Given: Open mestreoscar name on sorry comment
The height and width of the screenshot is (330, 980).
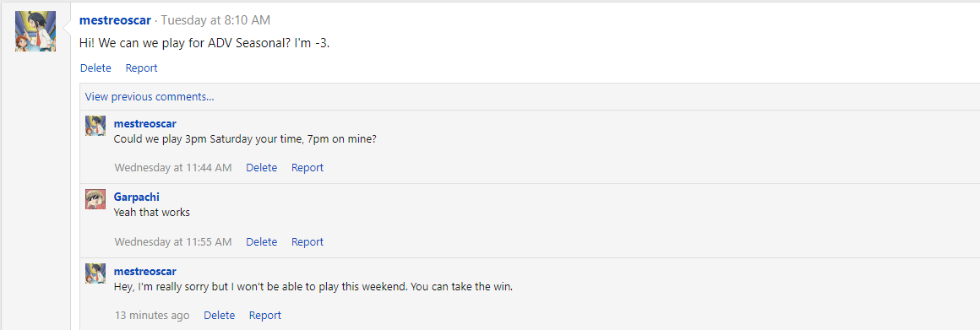Looking at the screenshot, I should click(145, 272).
